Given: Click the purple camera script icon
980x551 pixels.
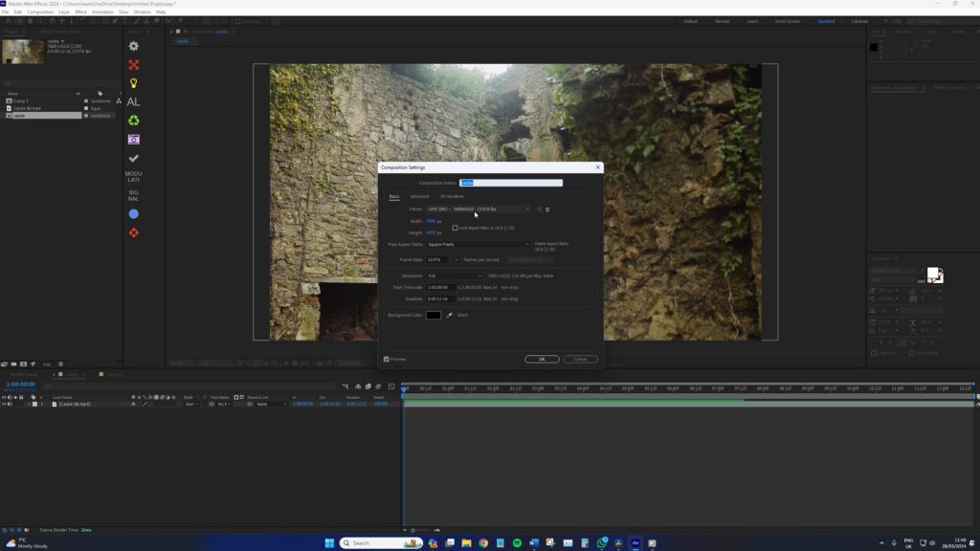Looking at the screenshot, I should tap(134, 140).
